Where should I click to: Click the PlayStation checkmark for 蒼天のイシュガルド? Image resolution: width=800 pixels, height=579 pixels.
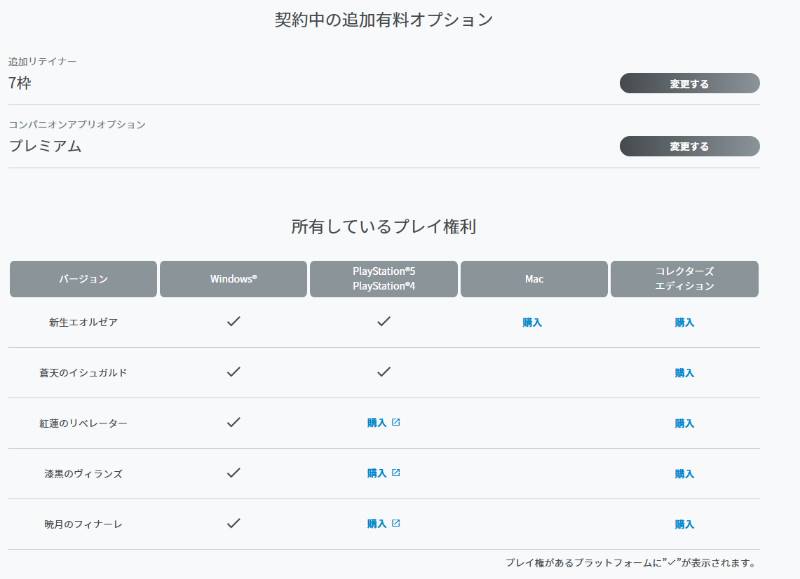pos(384,372)
